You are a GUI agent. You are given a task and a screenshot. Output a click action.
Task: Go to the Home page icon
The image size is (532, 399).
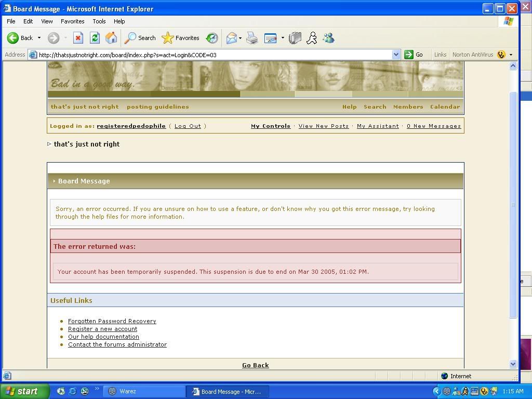tap(111, 38)
